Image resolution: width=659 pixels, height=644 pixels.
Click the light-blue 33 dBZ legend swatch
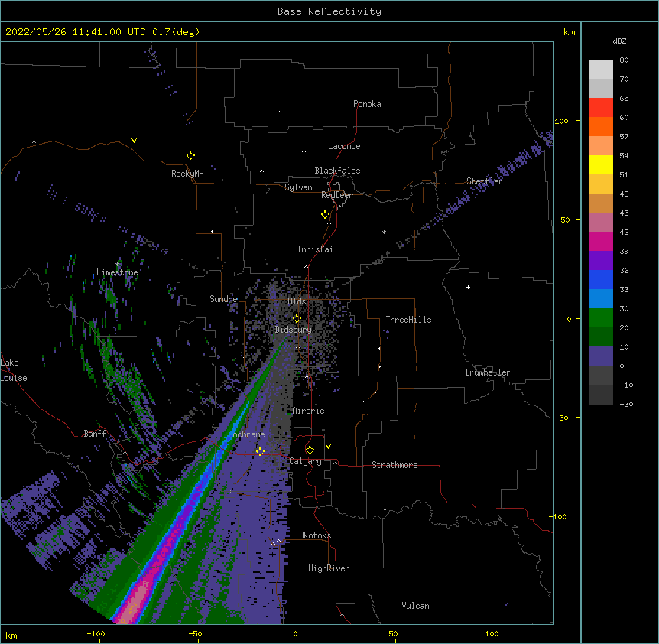pyautogui.click(x=601, y=298)
